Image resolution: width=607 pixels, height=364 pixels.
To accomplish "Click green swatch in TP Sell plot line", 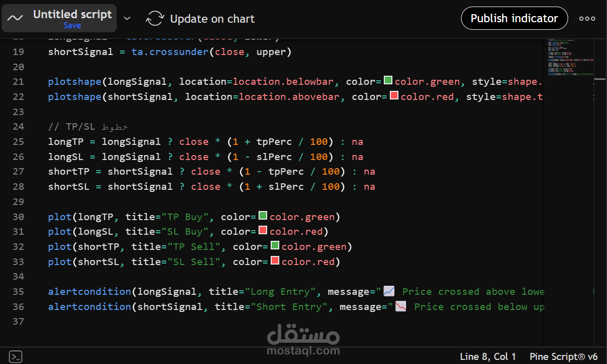I will [x=275, y=245].
